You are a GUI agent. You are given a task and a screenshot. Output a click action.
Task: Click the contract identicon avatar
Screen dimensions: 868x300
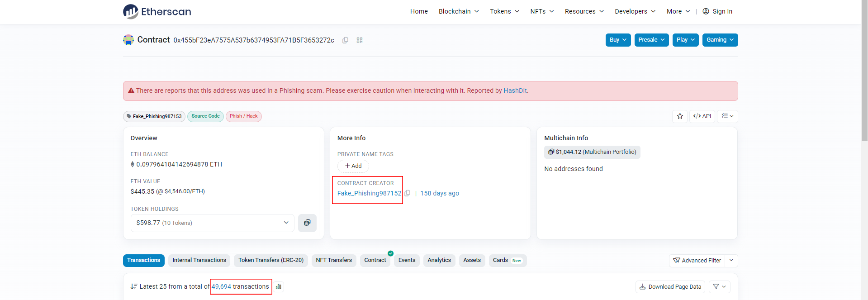click(x=128, y=40)
